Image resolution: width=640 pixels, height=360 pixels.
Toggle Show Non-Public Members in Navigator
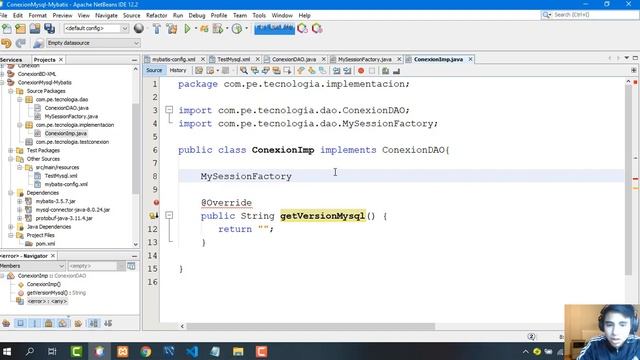pos(49,323)
